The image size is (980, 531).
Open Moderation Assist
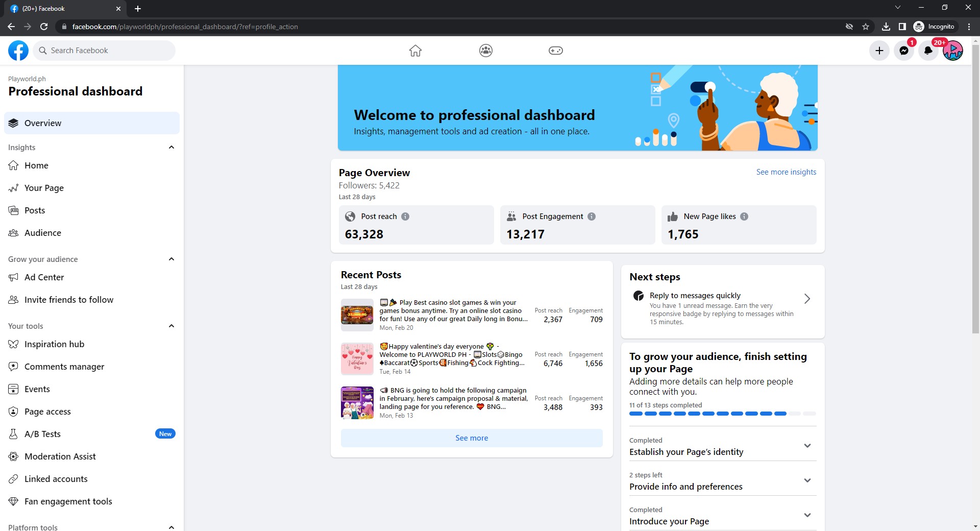[92, 456]
